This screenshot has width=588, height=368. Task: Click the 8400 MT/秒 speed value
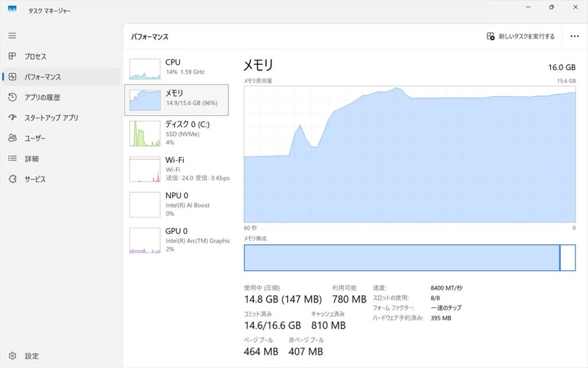coord(446,288)
